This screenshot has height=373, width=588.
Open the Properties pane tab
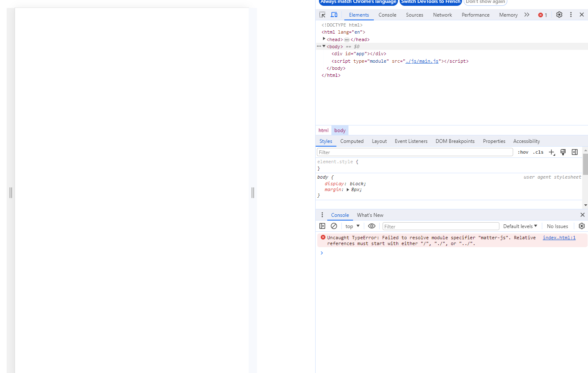coord(494,141)
